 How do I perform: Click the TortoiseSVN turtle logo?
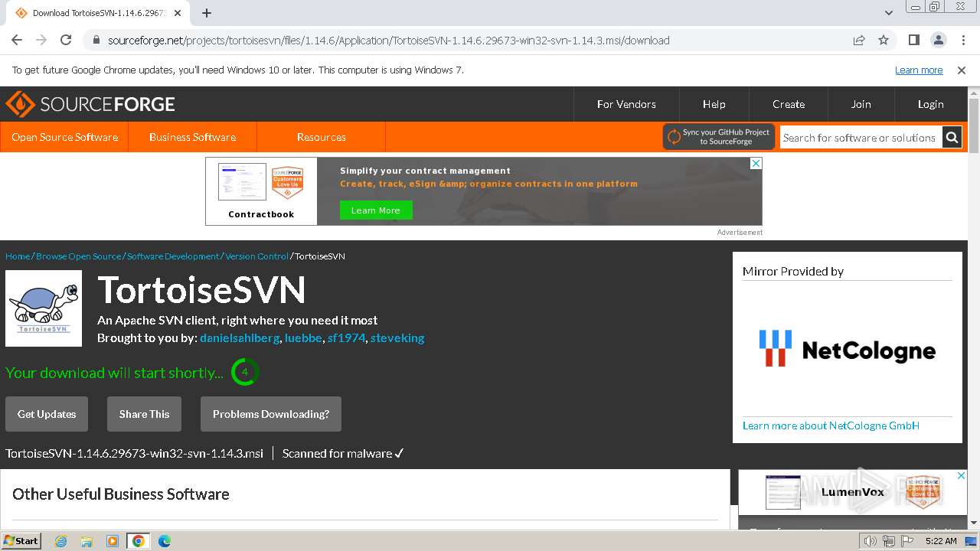coord(44,308)
